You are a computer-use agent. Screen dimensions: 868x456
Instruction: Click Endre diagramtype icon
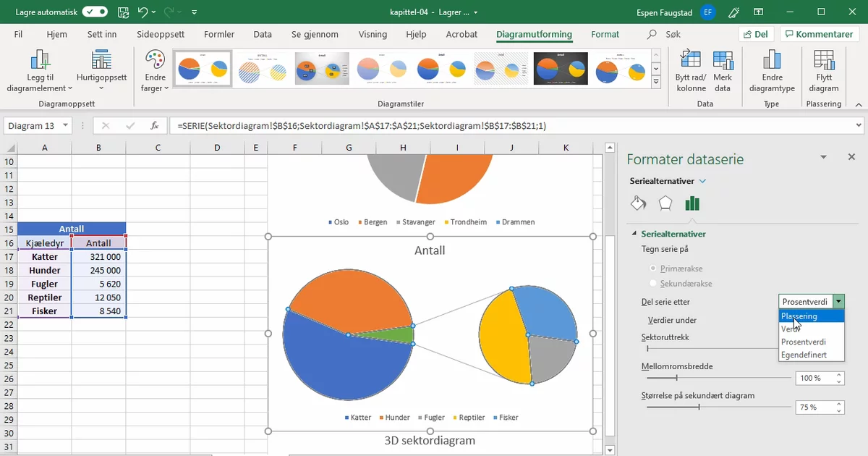click(x=772, y=72)
